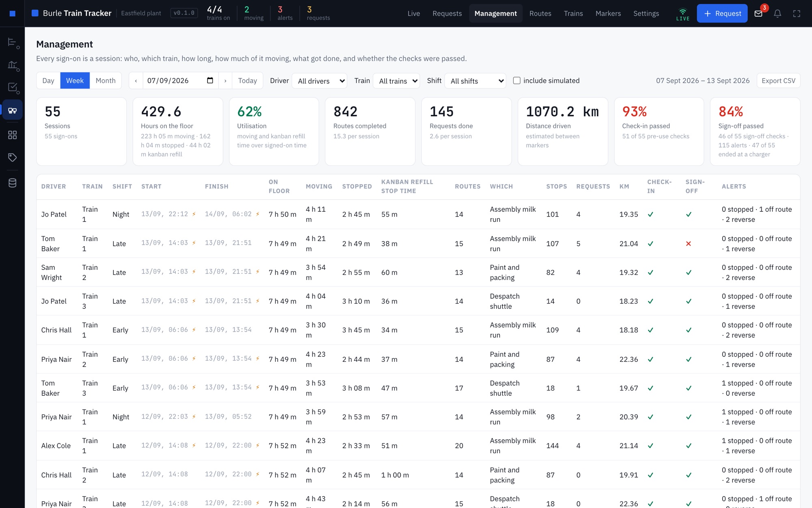Open the Routes tab
812x508 pixels.
tap(540, 13)
